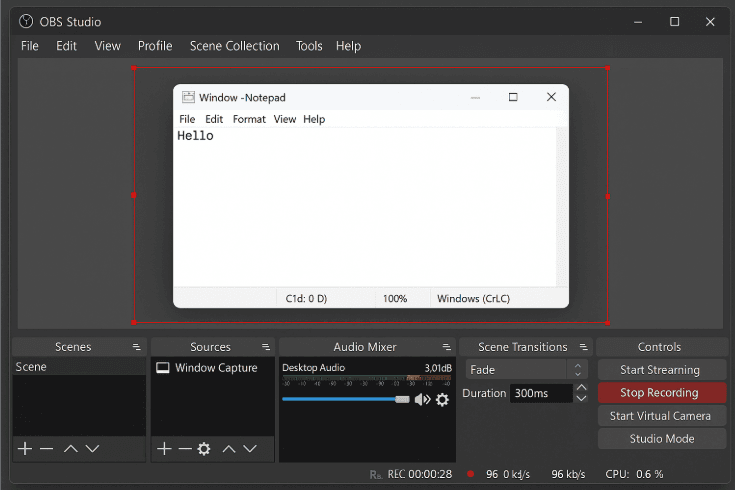This screenshot has height=490, width=735.
Task: Move scene up with arrow icon
Action: [x=71, y=449]
